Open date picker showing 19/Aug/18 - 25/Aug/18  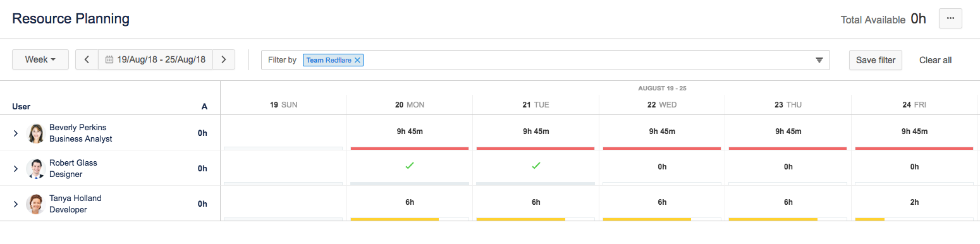[x=156, y=59]
